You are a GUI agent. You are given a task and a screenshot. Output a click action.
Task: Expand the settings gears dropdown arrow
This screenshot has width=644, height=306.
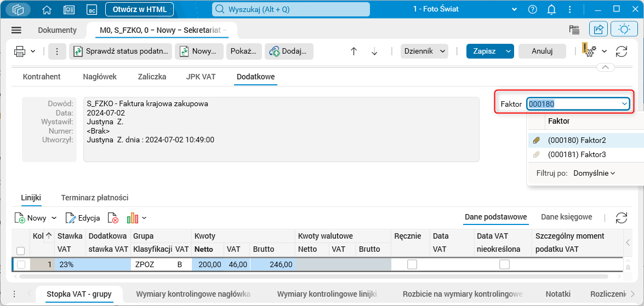click(x=604, y=51)
